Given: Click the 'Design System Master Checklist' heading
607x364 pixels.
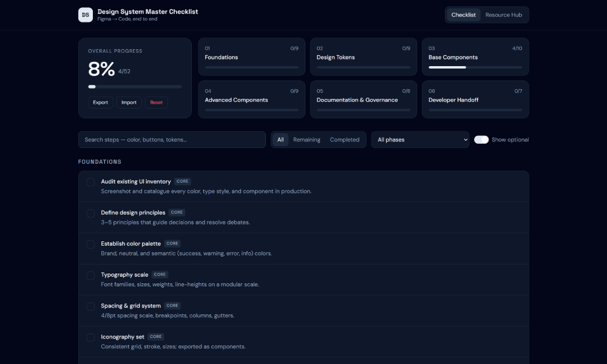Looking at the screenshot, I should (148, 12).
